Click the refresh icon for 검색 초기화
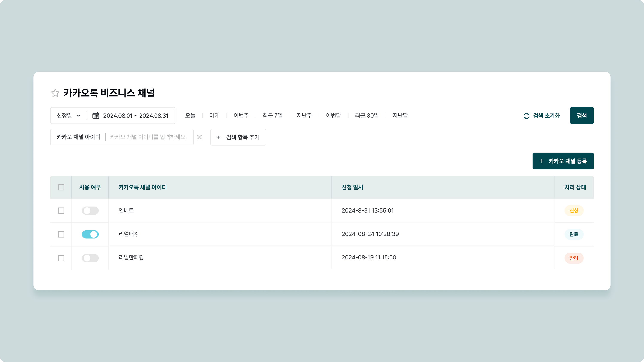Image resolution: width=644 pixels, height=362 pixels. point(526,116)
